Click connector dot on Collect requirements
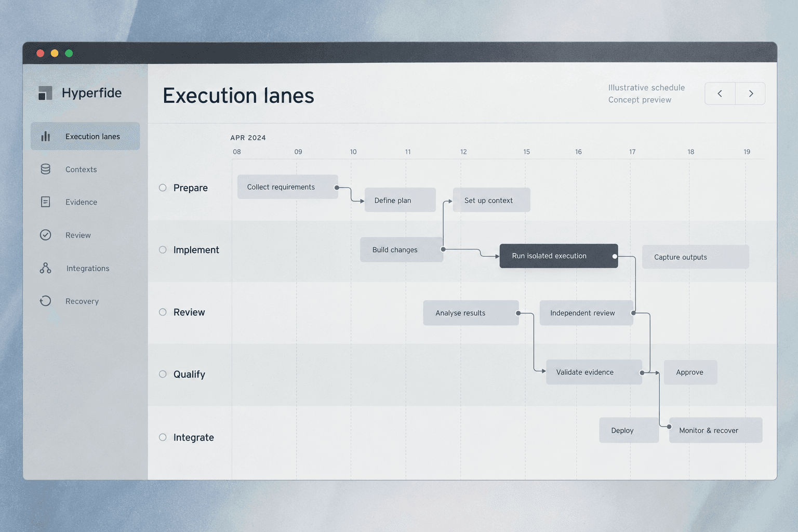798x532 pixels. [x=337, y=188]
